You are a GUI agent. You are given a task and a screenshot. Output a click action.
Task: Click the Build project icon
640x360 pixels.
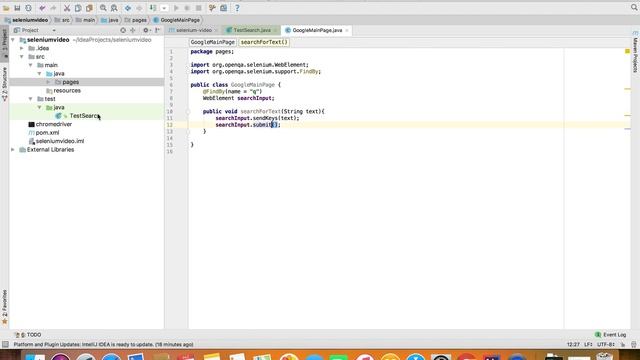tap(153, 8)
